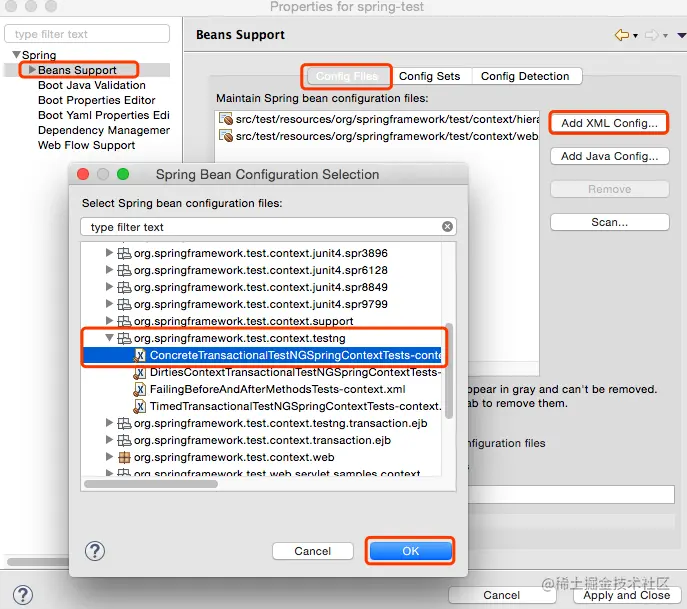Expand the junit4.spr3896 package
The height and width of the screenshot is (609, 687).
point(109,253)
